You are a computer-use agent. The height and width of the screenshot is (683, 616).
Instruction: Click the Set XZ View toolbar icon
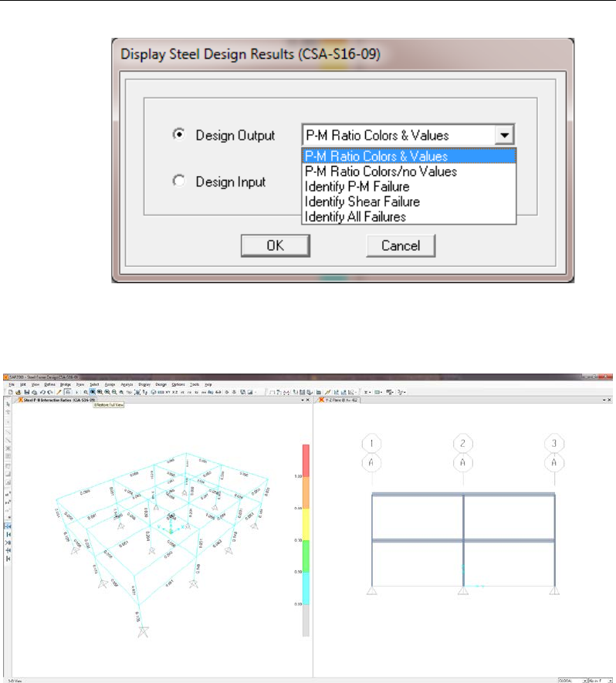tap(175, 392)
